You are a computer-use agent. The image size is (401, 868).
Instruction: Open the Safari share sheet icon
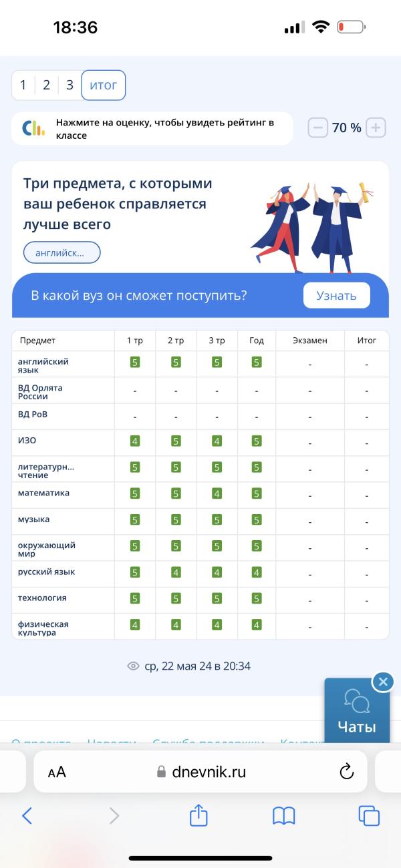(199, 815)
